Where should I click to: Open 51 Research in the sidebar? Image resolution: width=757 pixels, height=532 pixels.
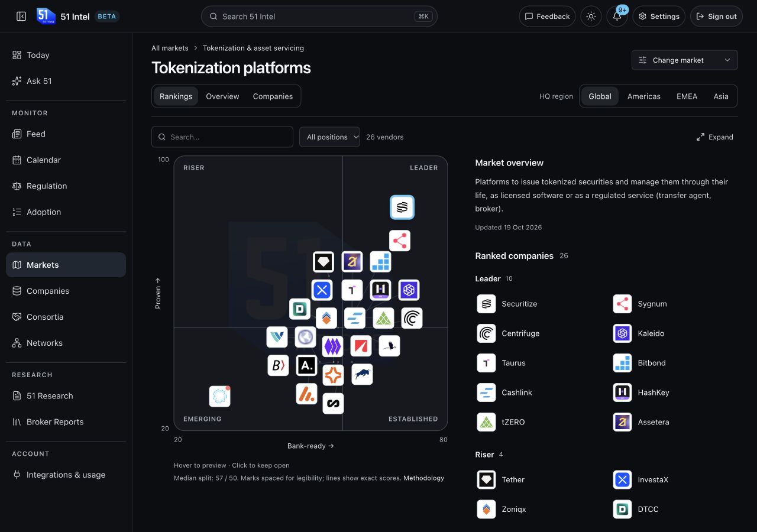[x=66, y=396]
